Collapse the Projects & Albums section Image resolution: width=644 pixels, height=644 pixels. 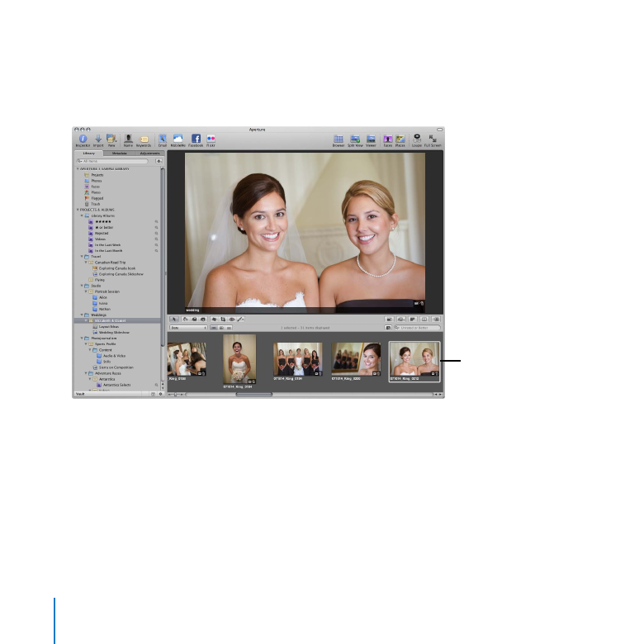pyautogui.click(x=78, y=210)
